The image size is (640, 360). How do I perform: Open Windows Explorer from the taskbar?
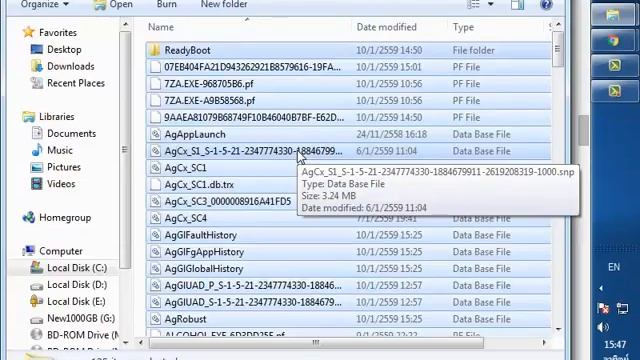pos(614,15)
